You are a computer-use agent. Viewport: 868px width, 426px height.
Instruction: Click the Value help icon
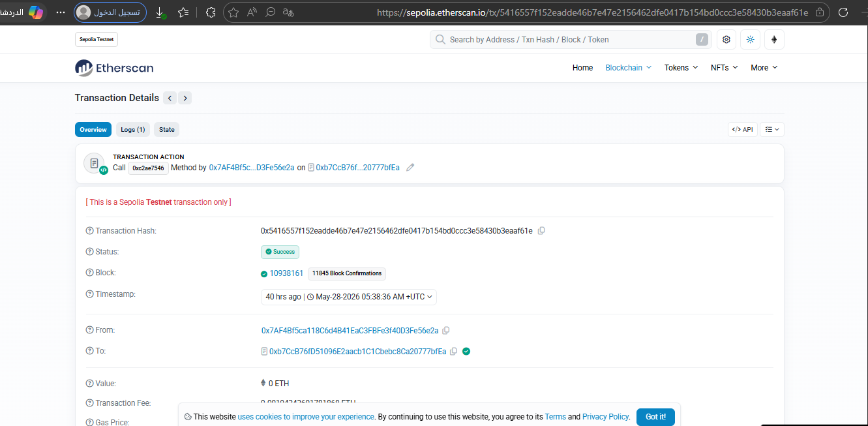point(89,384)
